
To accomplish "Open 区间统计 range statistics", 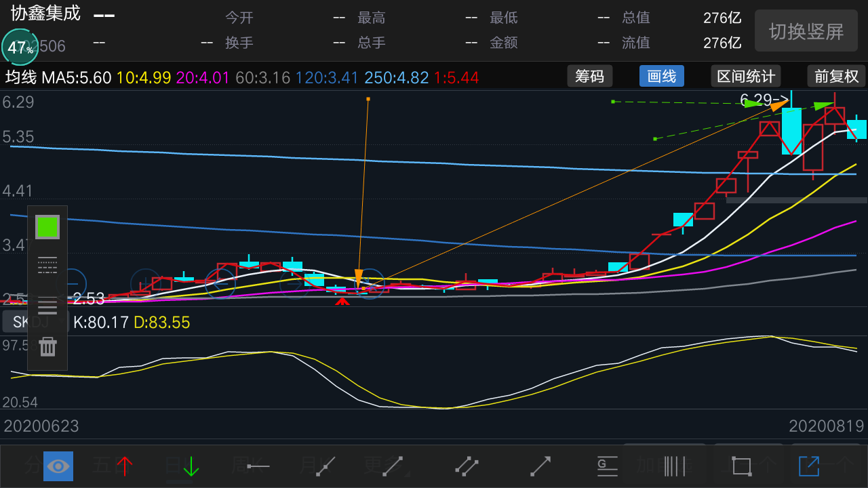I will [x=746, y=76].
